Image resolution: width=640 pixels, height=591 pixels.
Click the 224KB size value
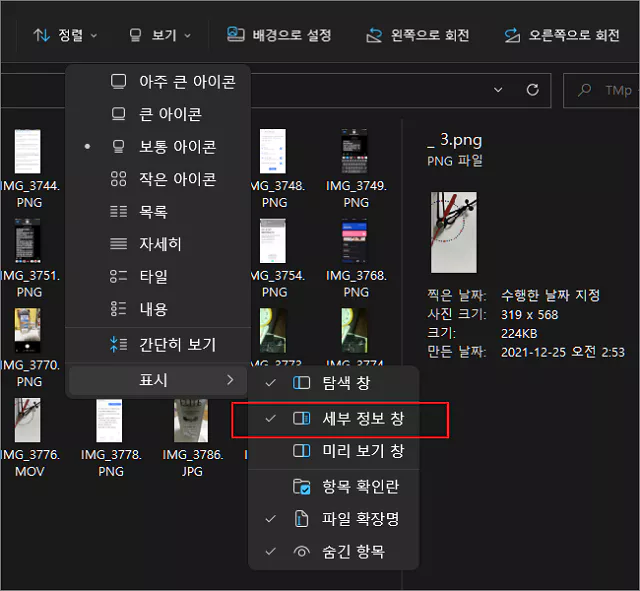click(x=519, y=333)
